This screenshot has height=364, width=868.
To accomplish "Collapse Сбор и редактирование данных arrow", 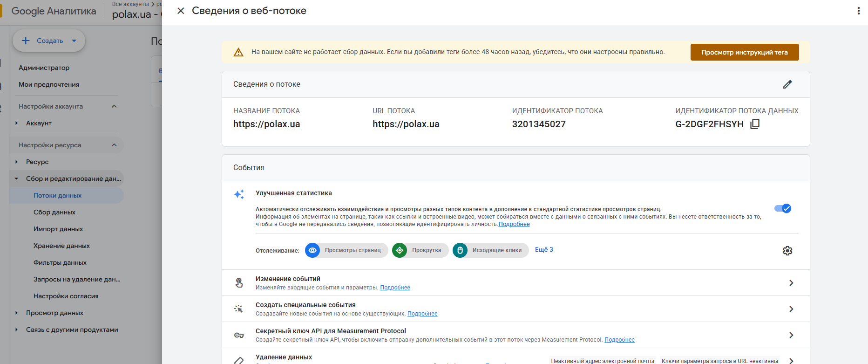I will pos(16,179).
